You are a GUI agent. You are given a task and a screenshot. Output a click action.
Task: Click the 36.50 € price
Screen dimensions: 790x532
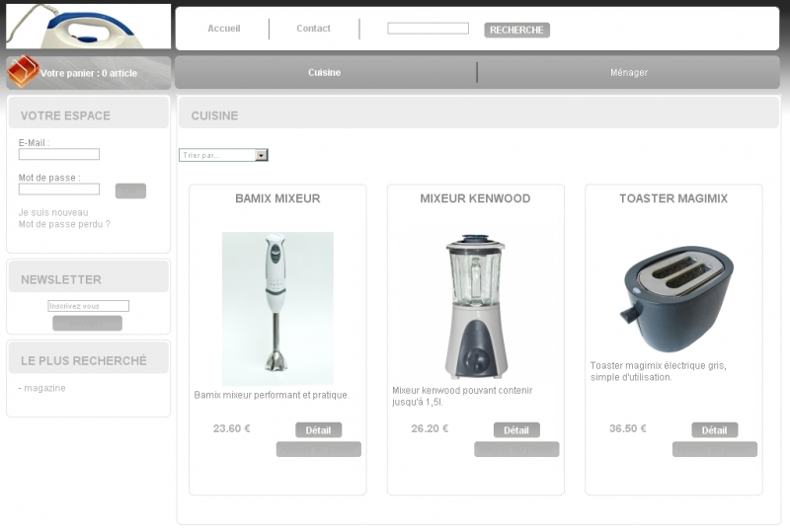[628, 428]
